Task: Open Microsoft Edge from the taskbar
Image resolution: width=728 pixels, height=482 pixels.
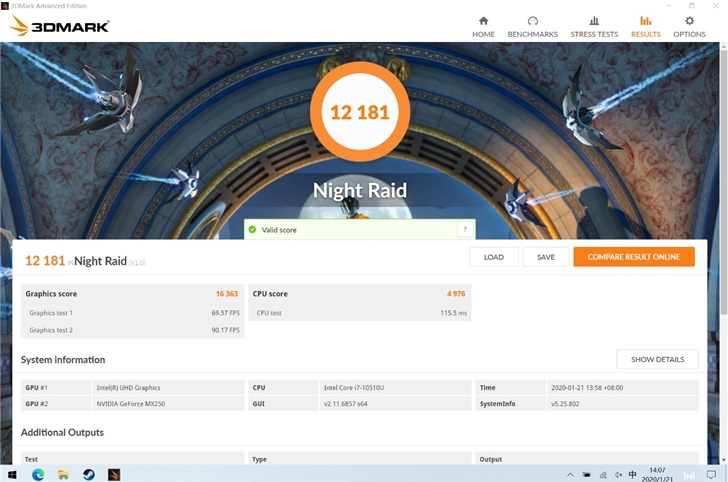Action: coord(38,475)
